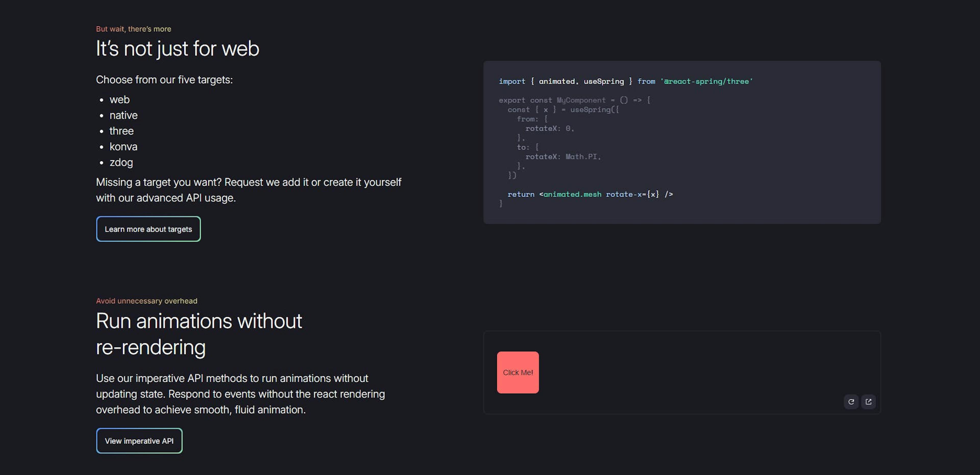The width and height of the screenshot is (980, 475).
Task: Click the 'It's not just for web' heading
Action: (x=177, y=49)
